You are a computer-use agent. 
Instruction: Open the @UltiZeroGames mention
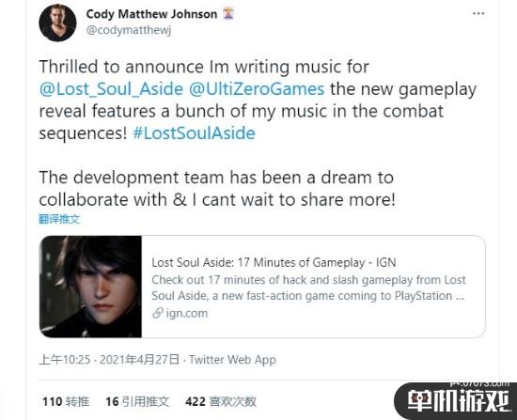tap(257, 89)
